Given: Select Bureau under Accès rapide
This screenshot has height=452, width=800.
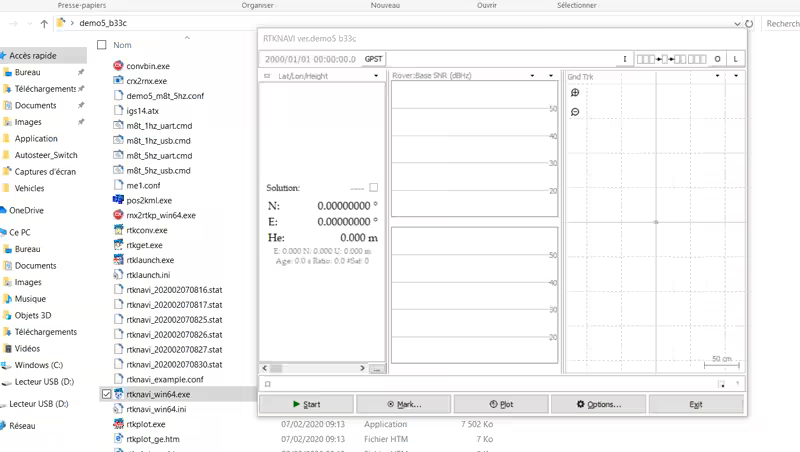Looking at the screenshot, I should pos(28,72).
